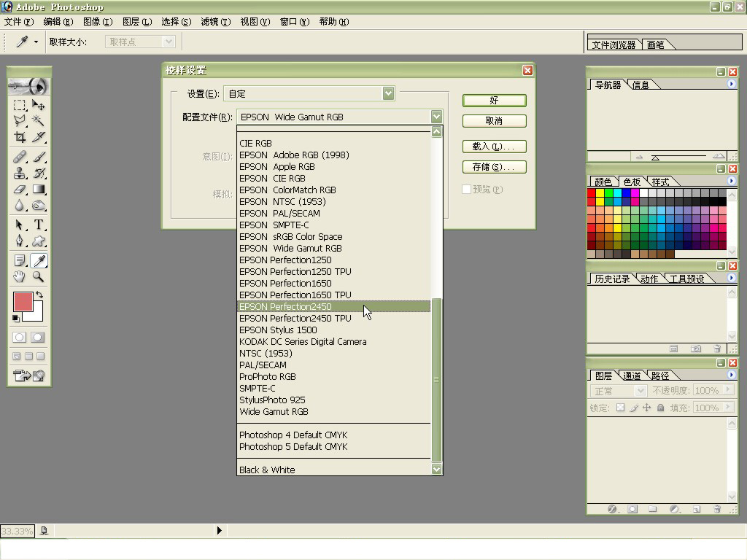Image resolution: width=747 pixels, height=560 pixels.
Task: Choose EPSON Perfection2450 profile in list
Action: pos(333,307)
